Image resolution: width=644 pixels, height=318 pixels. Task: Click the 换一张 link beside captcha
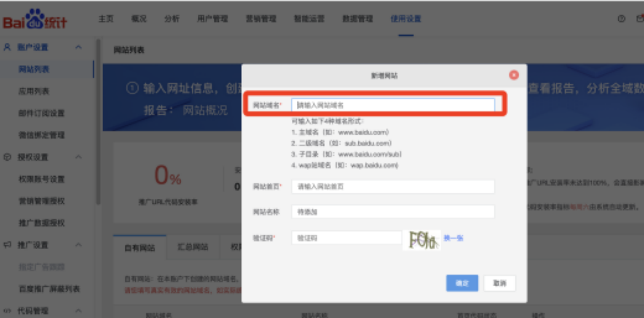pos(453,238)
